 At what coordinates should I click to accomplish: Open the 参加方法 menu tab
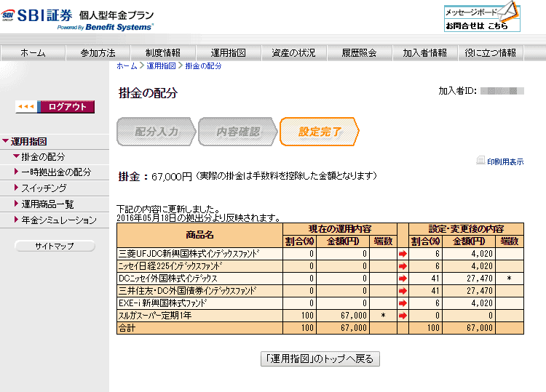(x=98, y=53)
